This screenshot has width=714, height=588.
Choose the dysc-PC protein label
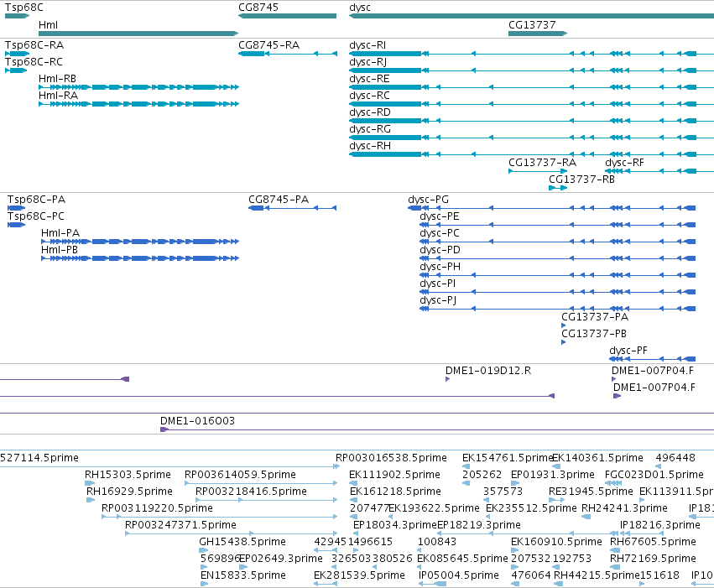pos(440,233)
